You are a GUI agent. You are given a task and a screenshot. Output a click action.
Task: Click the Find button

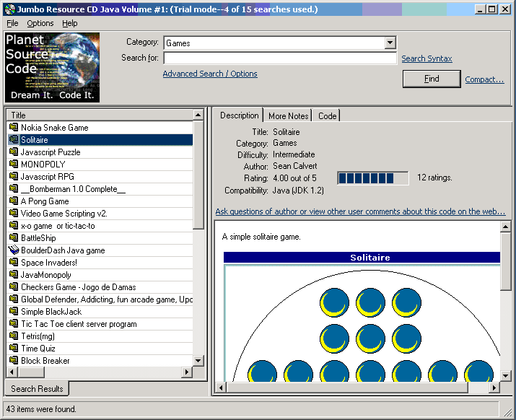pos(432,79)
